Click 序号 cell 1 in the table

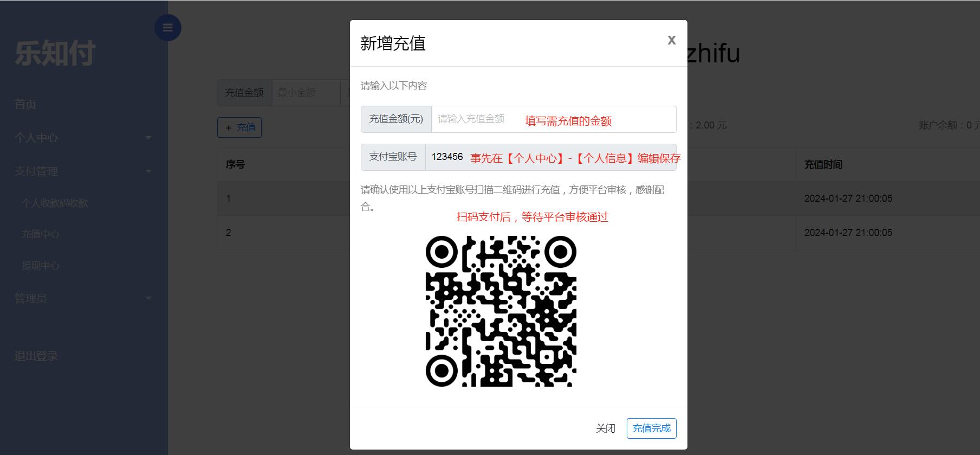point(229,198)
